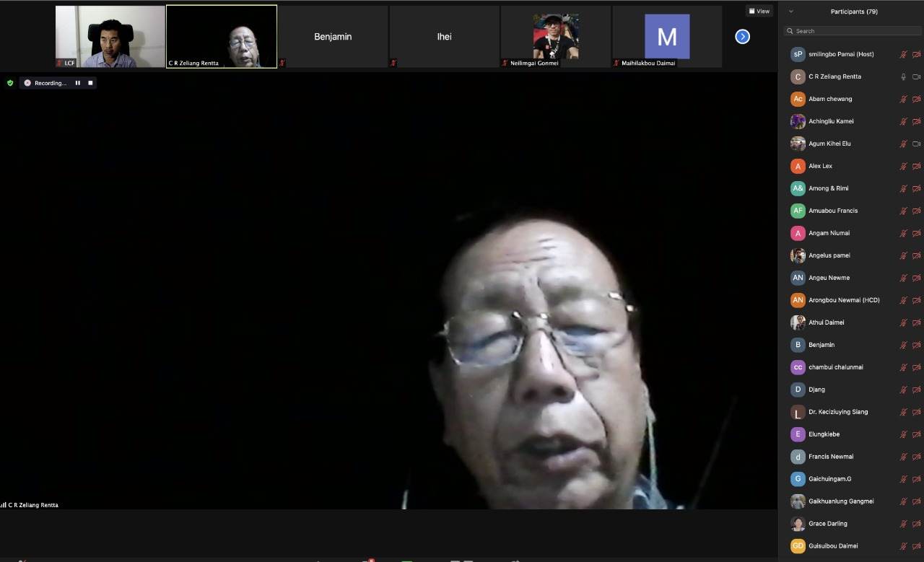Click camera icon for C R Zeliang Rentta
Viewport: 924px width, 562px height.
916,76
